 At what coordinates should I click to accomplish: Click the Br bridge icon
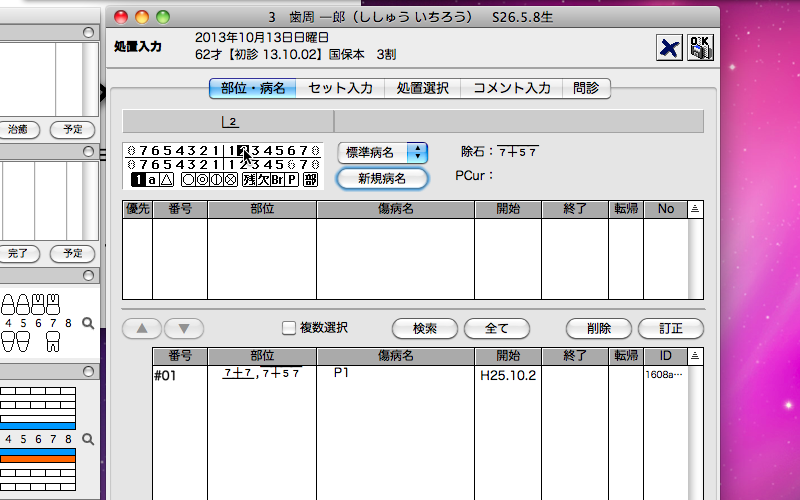point(278,180)
